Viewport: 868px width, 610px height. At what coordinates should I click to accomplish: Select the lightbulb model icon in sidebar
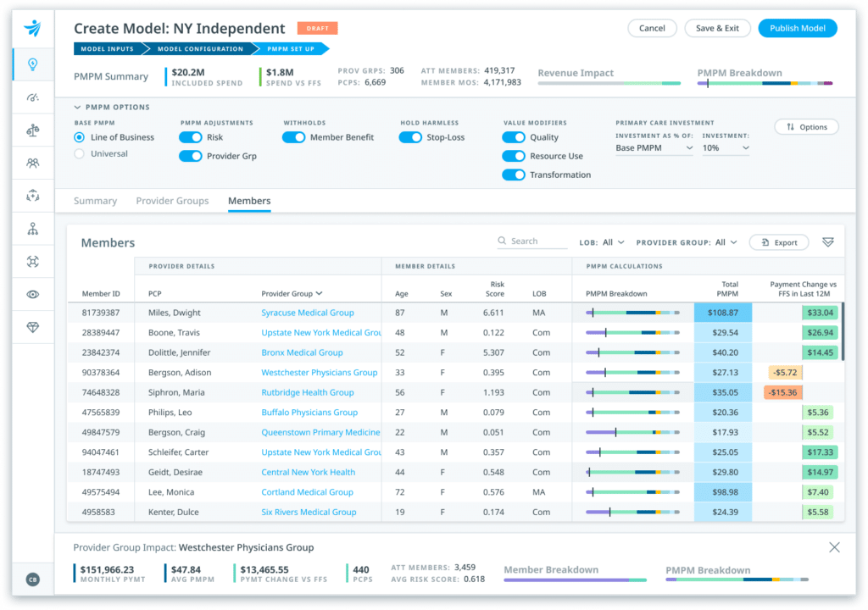34,64
